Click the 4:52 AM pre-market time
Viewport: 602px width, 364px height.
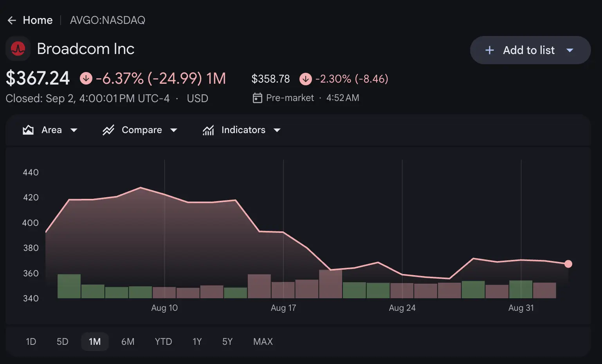[x=343, y=98]
